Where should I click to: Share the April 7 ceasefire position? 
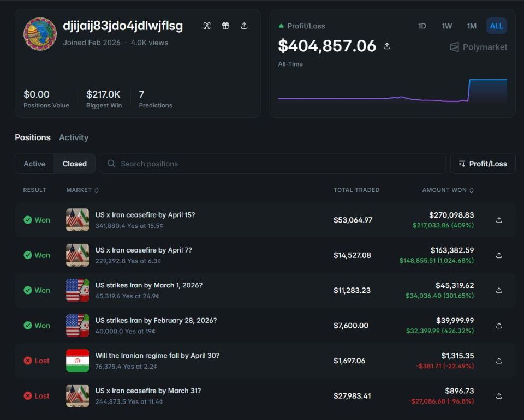(x=499, y=255)
